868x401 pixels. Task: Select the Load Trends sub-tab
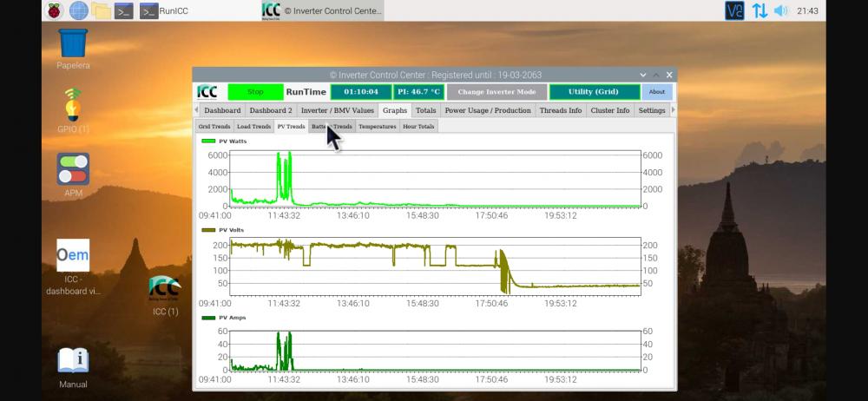(253, 126)
